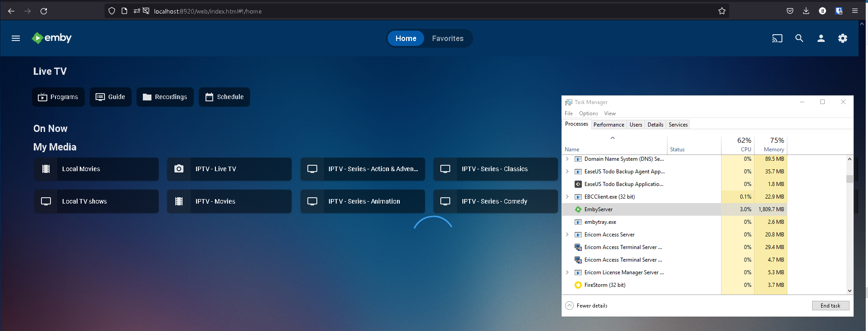The width and height of the screenshot is (868, 331).
Task: Sort processes by Memory usage column
Action: pyautogui.click(x=771, y=145)
